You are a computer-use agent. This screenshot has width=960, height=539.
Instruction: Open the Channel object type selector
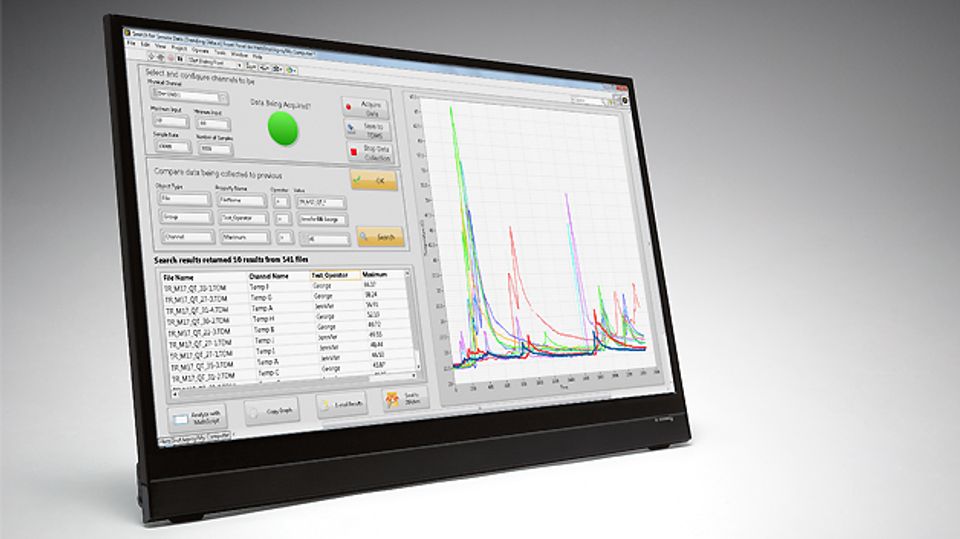click(188, 236)
